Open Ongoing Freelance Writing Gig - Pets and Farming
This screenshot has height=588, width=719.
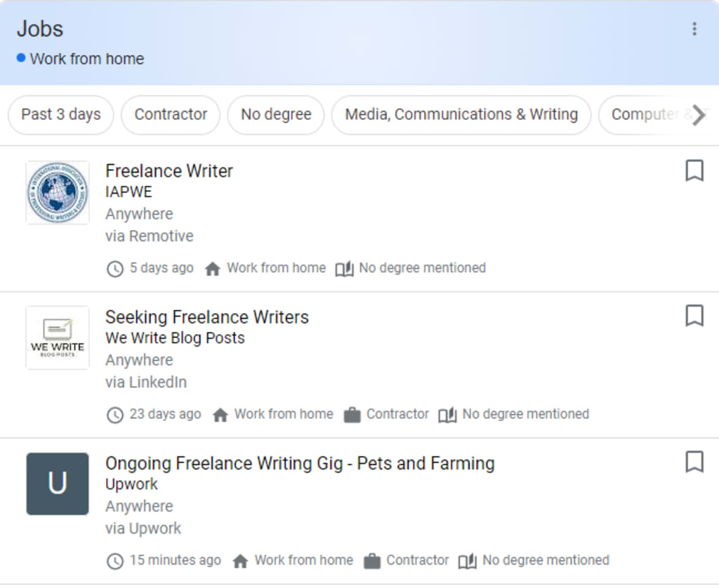click(300, 463)
